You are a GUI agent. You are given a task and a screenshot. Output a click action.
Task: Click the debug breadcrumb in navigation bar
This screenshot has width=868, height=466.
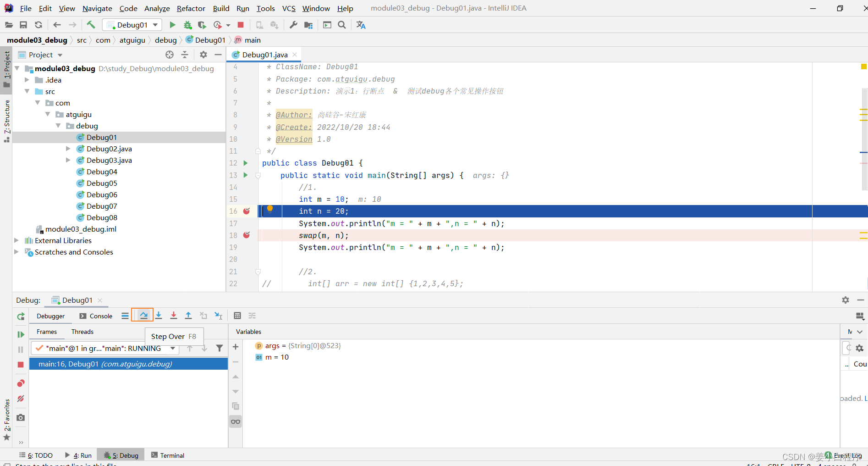click(x=166, y=40)
